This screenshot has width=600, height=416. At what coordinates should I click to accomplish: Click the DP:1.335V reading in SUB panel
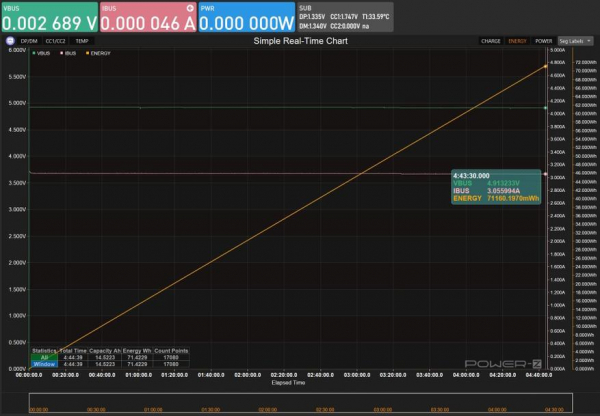pyautogui.click(x=312, y=17)
